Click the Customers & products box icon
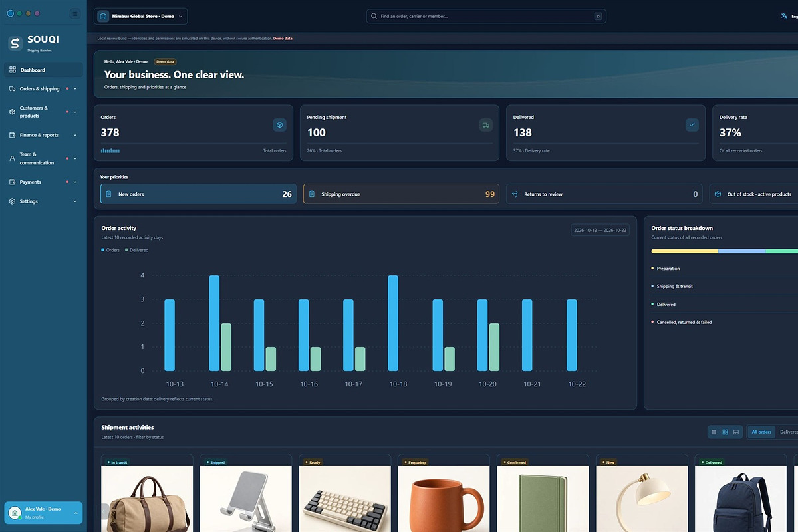This screenshot has height=532, width=798. (x=13, y=112)
